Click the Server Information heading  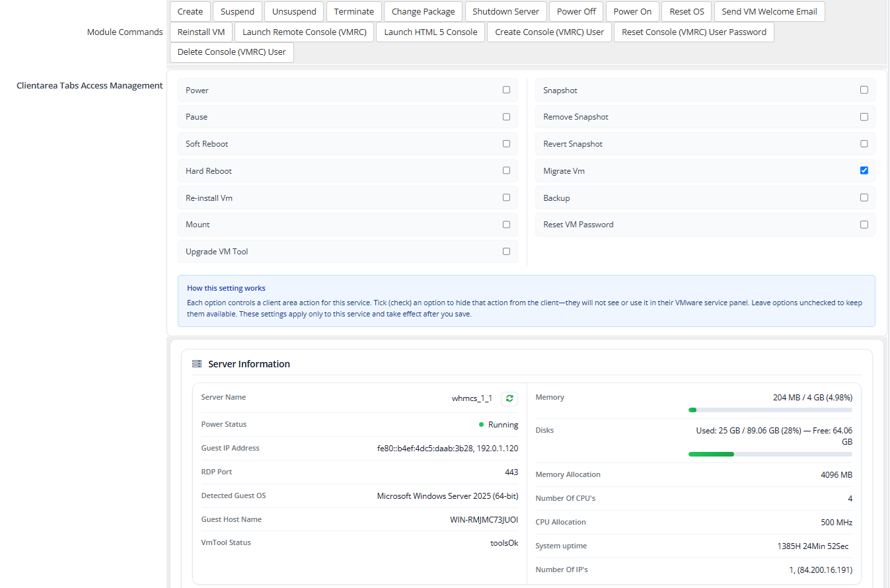[x=249, y=364]
